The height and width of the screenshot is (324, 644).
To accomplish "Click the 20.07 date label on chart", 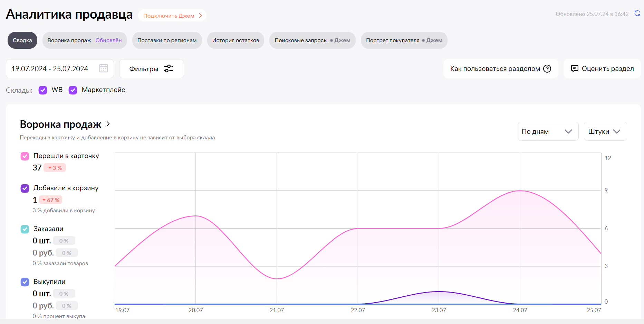I will (196, 310).
